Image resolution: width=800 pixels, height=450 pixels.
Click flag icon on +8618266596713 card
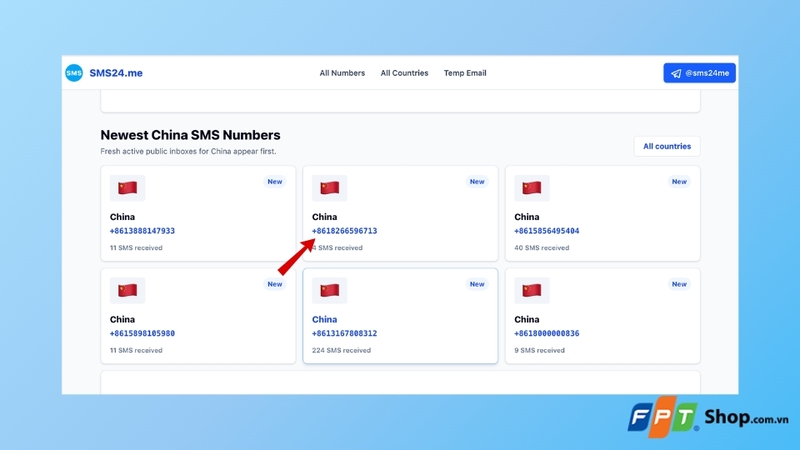(x=330, y=188)
